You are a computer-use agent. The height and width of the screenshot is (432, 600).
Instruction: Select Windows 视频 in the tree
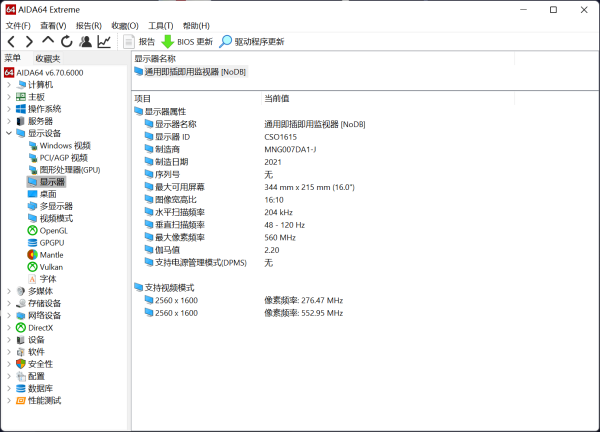59,145
